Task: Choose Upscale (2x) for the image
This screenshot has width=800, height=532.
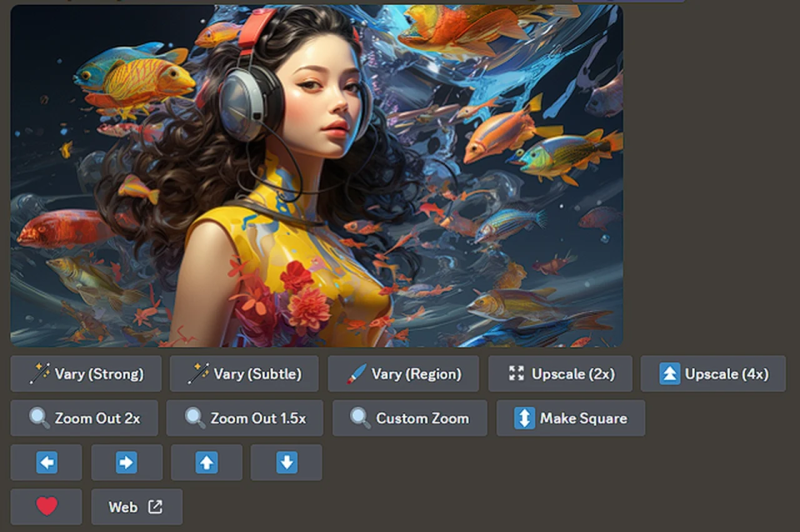Action: coord(560,374)
